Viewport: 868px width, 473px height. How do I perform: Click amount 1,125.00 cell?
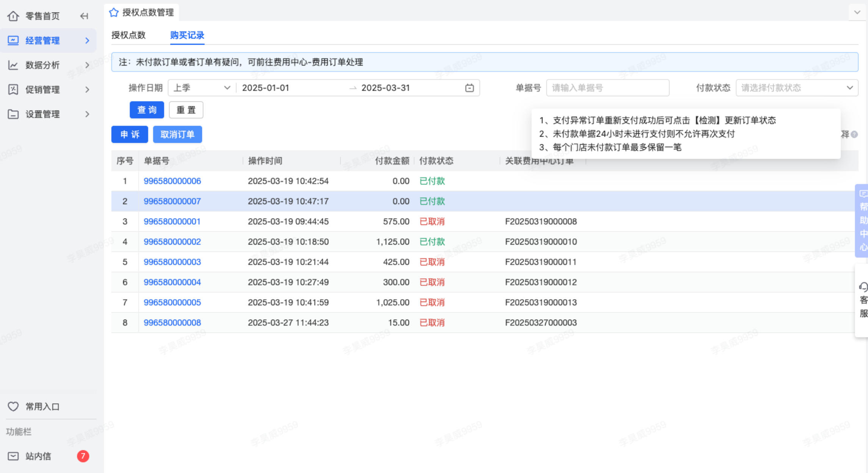393,242
